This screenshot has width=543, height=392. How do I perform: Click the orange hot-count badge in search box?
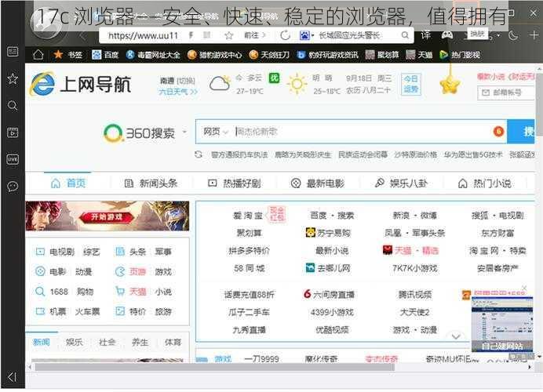point(498,132)
